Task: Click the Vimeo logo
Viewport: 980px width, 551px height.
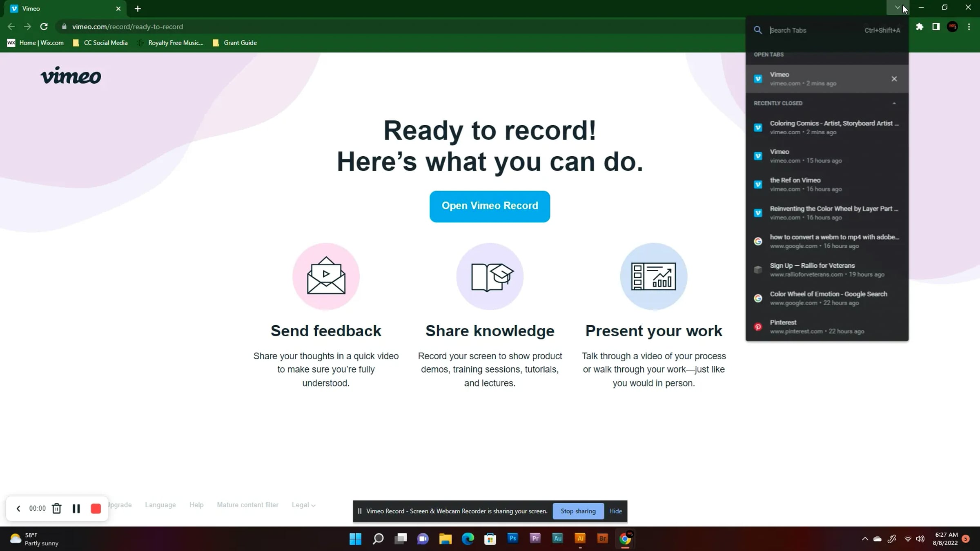Action: 71,76
